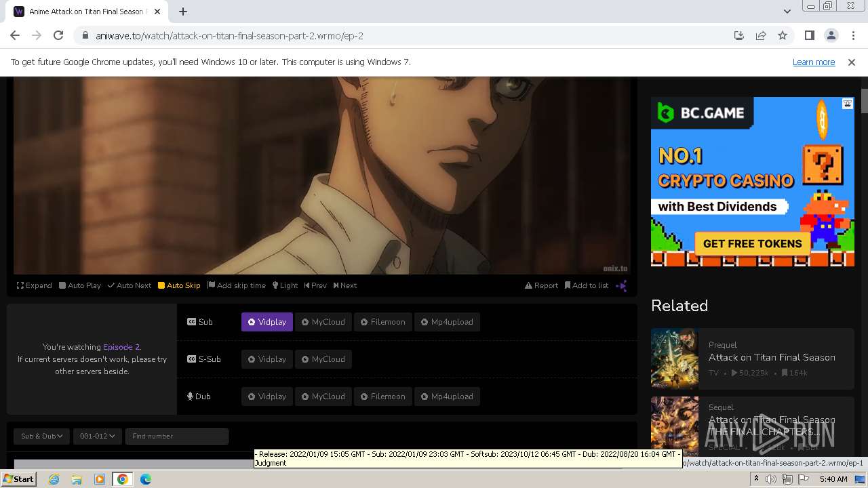Screen dimensions: 868x488
Task: Go to Prev episode
Action: click(315, 285)
